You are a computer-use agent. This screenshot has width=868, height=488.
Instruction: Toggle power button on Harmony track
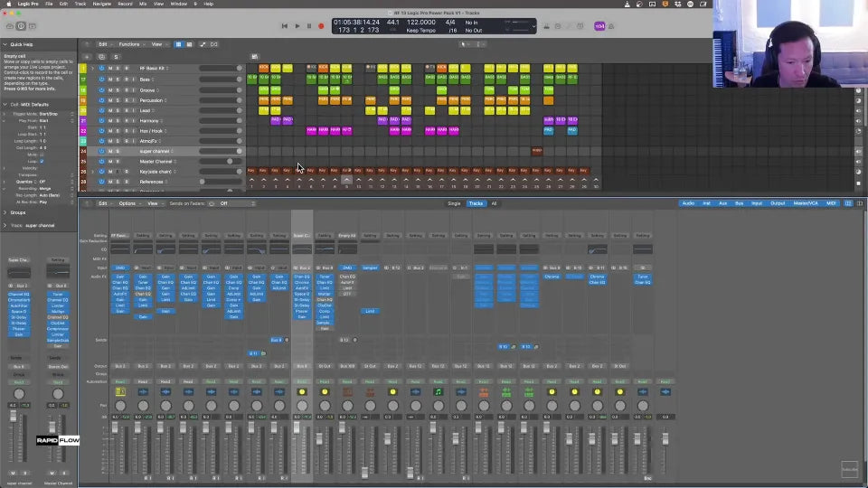click(101, 120)
